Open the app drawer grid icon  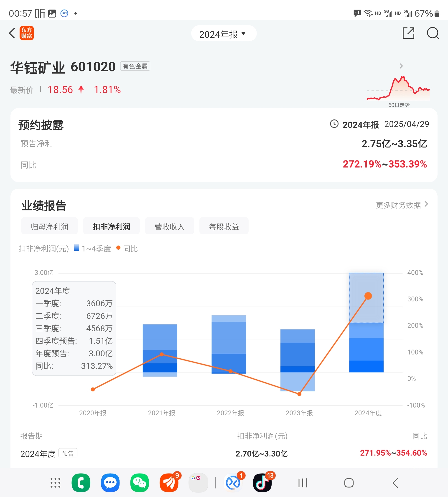pos(55,483)
